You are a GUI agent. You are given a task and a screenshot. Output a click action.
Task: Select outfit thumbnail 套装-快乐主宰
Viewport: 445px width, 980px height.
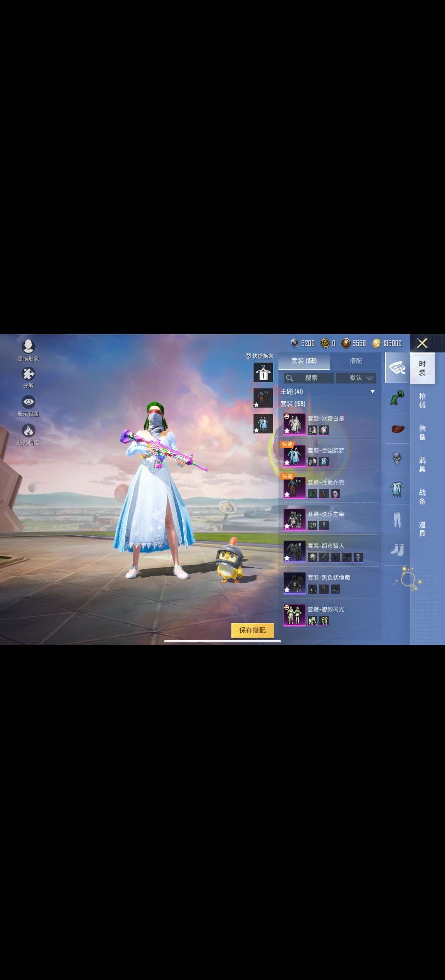(x=294, y=519)
